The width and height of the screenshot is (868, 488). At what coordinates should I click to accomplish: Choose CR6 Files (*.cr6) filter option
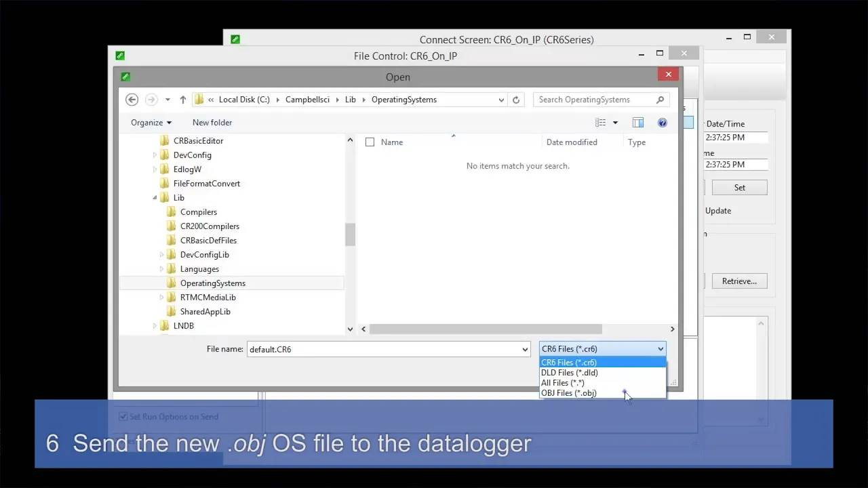click(x=603, y=363)
